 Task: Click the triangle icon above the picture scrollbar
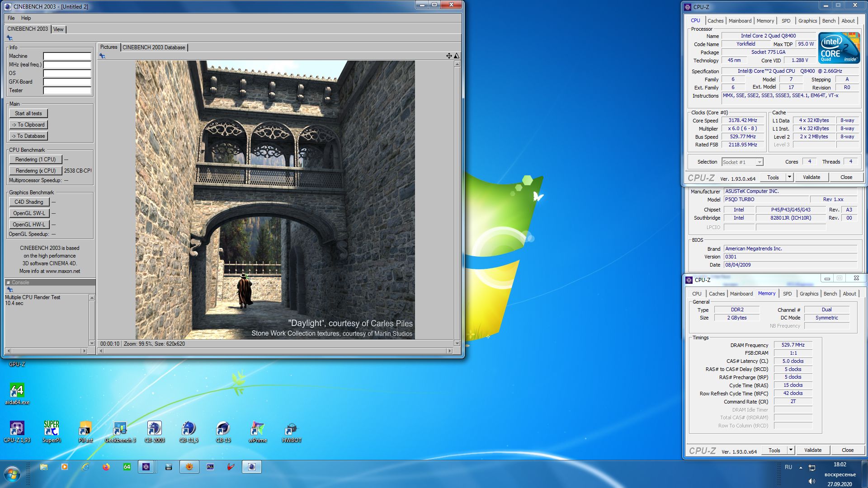[x=457, y=56]
